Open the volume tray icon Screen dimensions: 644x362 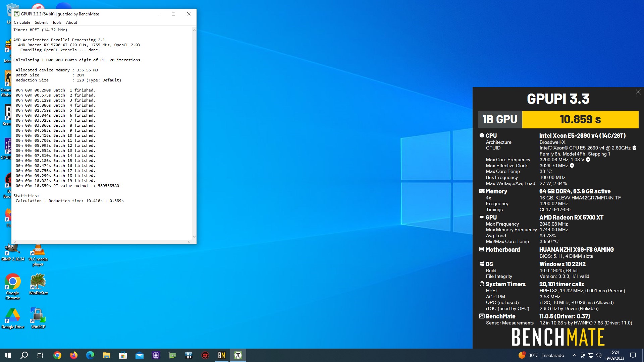(599, 355)
